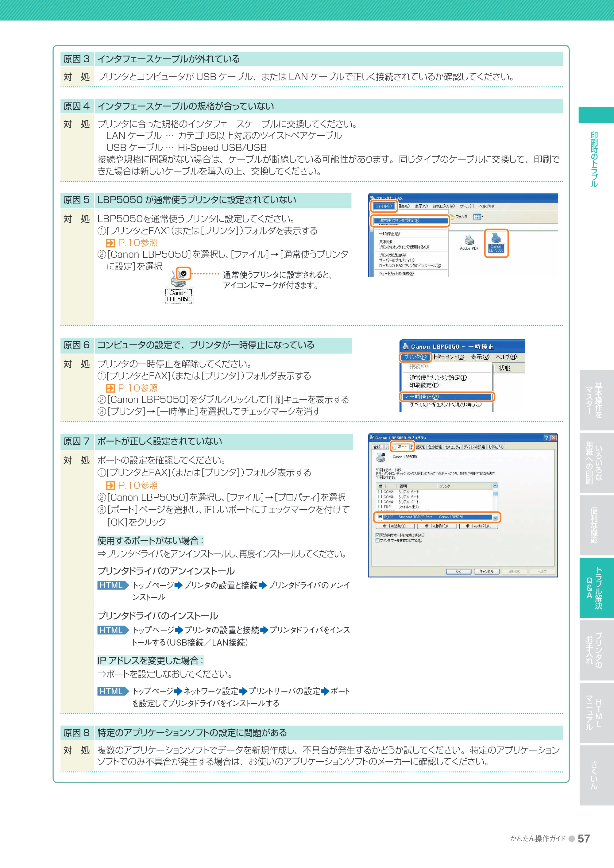This screenshot has height=868, width=614.
Task: Click ポートの削除(D) button
Action: tap(436, 526)
